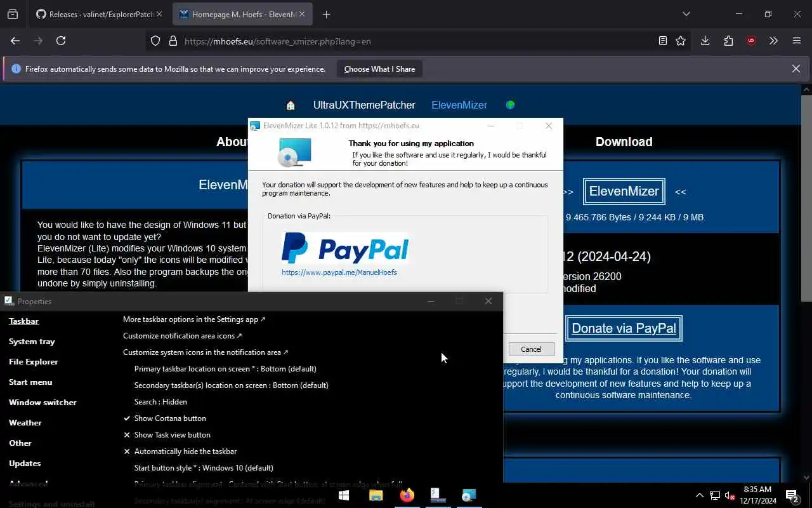Show hidden tray icons chevron
This screenshot has height=508, width=812.
(700, 495)
